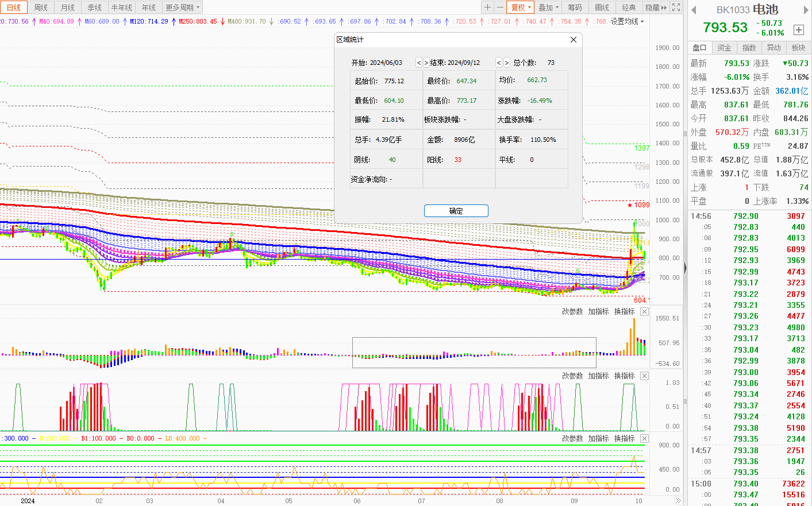
Task: Click 确定 button in 区域统计 dialog
Action: coord(456,211)
